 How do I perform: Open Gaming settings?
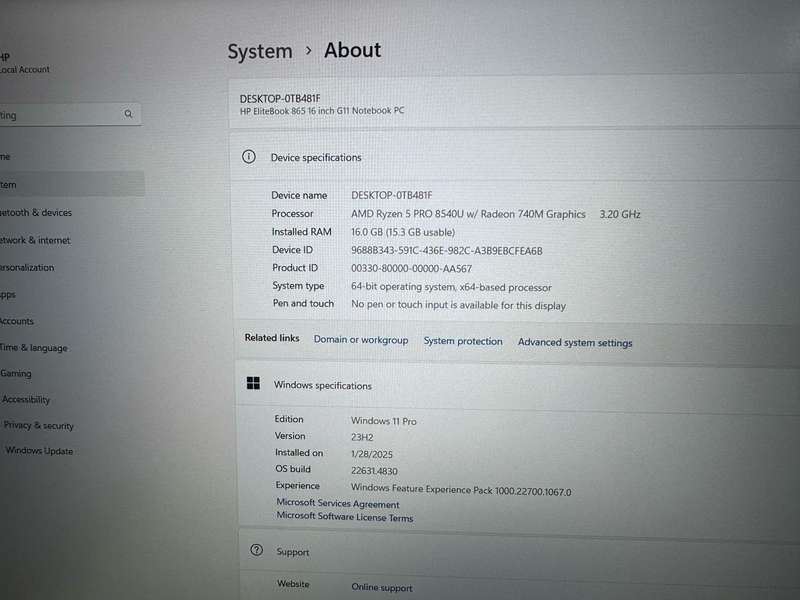pyautogui.click(x=16, y=373)
